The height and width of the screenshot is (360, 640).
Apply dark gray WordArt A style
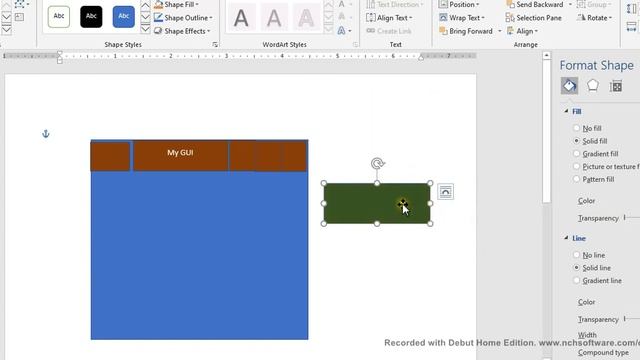click(241, 18)
